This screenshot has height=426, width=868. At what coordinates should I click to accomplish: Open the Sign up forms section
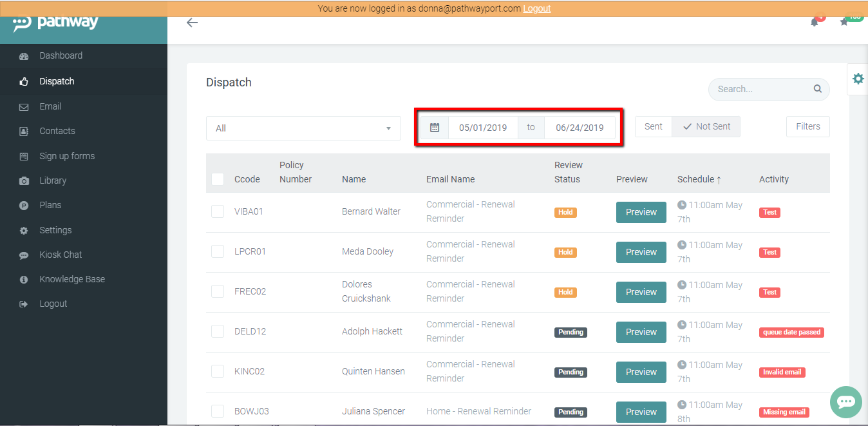67,155
